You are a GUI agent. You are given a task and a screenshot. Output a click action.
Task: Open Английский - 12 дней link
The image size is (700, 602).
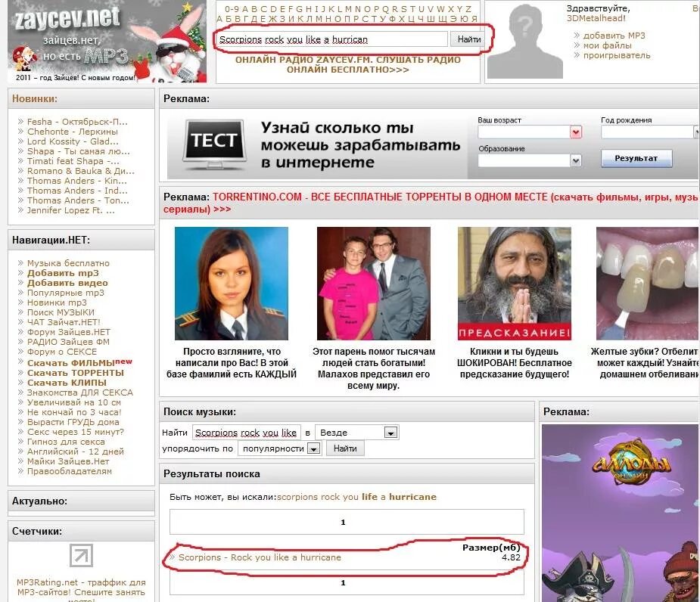click(x=76, y=451)
